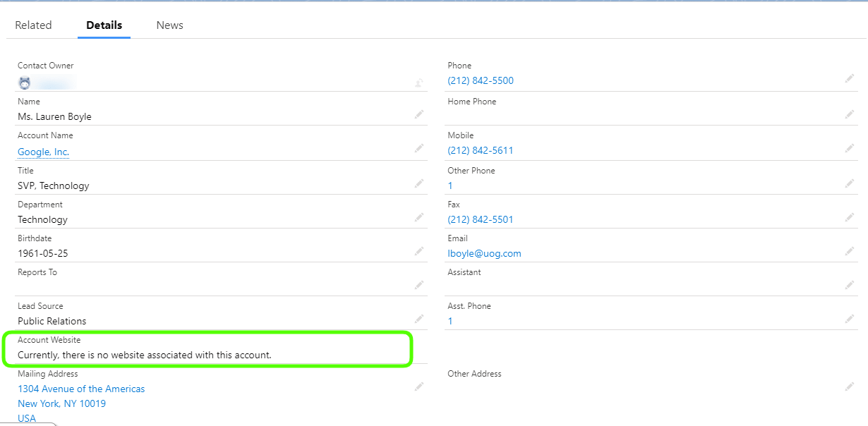This screenshot has width=868, height=426.
Task: Click the lboyle@uog.com email link
Action: 484,253
